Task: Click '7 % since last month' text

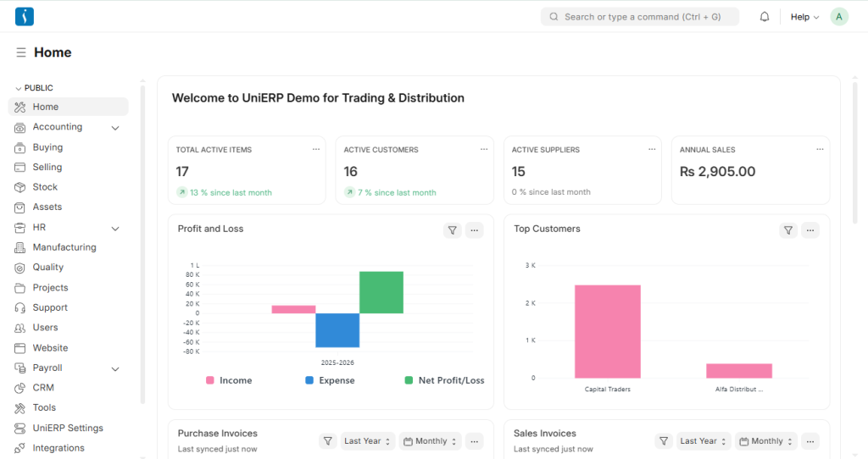Action: tap(397, 192)
